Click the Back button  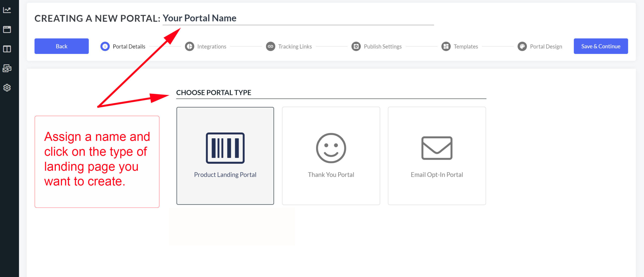(x=61, y=46)
